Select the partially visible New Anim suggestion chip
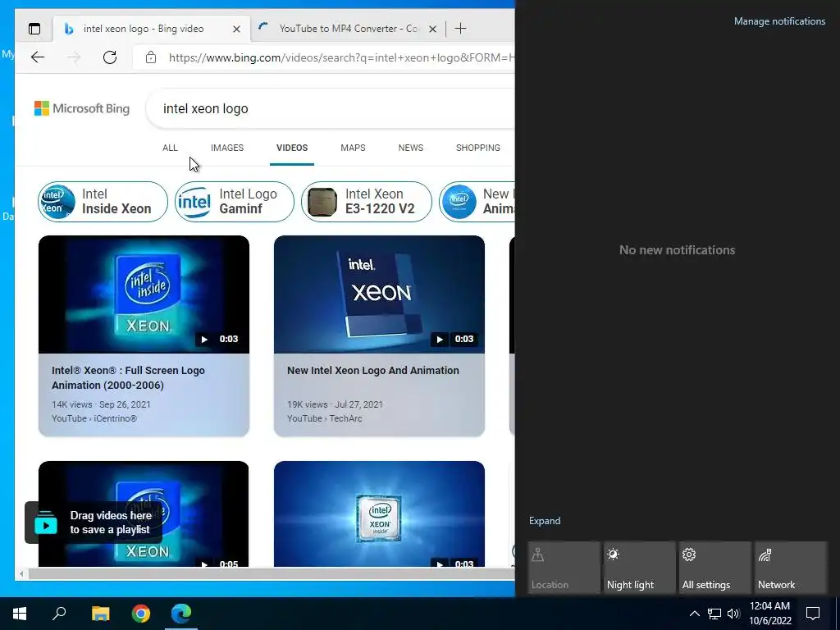840x630 pixels. coord(477,202)
